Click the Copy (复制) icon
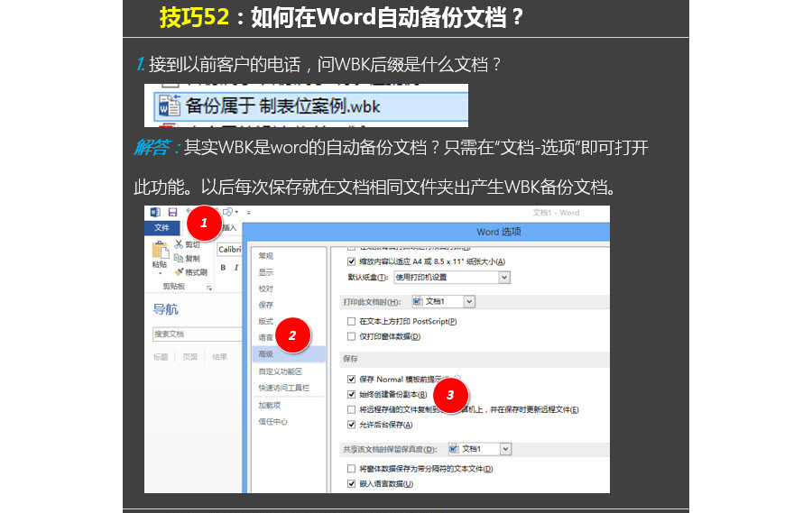 pyautogui.click(x=179, y=258)
